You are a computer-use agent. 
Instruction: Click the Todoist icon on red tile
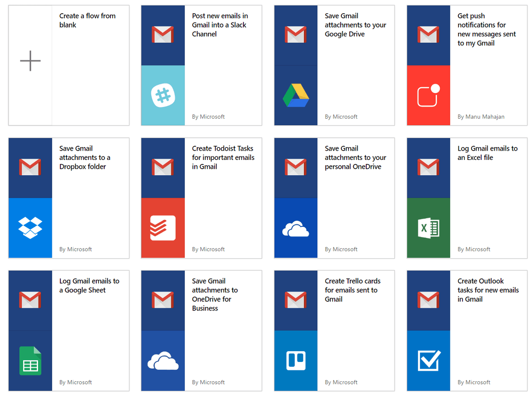pyautogui.click(x=163, y=228)
